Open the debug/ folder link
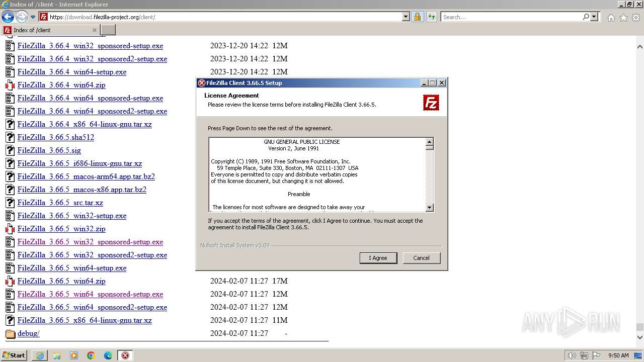 point(29,333)
